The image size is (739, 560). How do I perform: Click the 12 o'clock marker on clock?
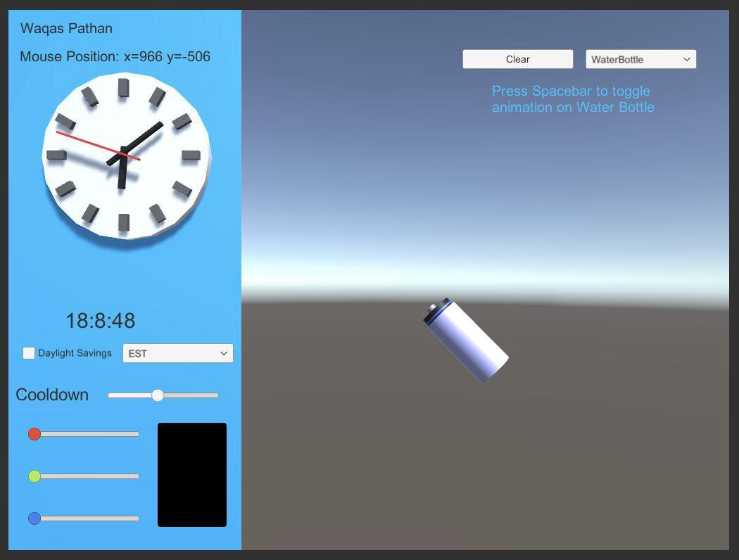[124, 87]
